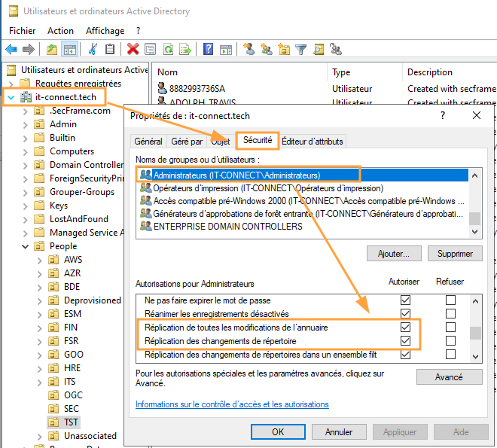Click the red Delete X toolbar icon
The height and width of the screenshot is (448, 497).
133,50
